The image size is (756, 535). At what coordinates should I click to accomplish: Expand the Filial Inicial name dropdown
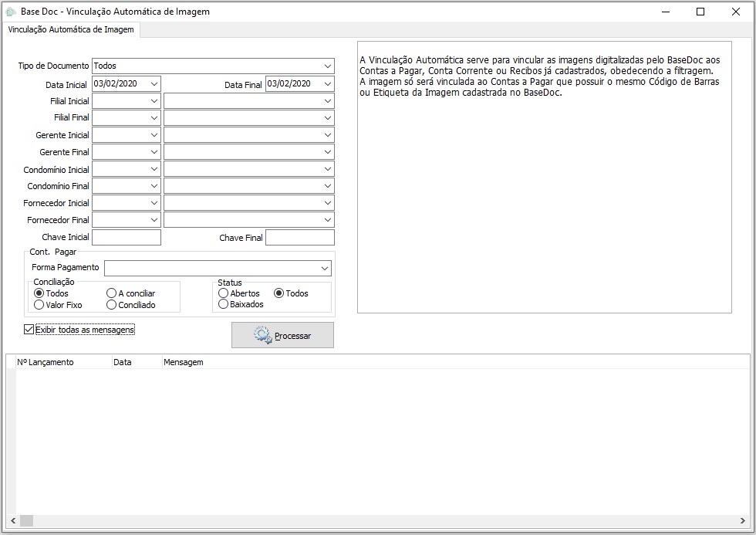coord(328,101)
